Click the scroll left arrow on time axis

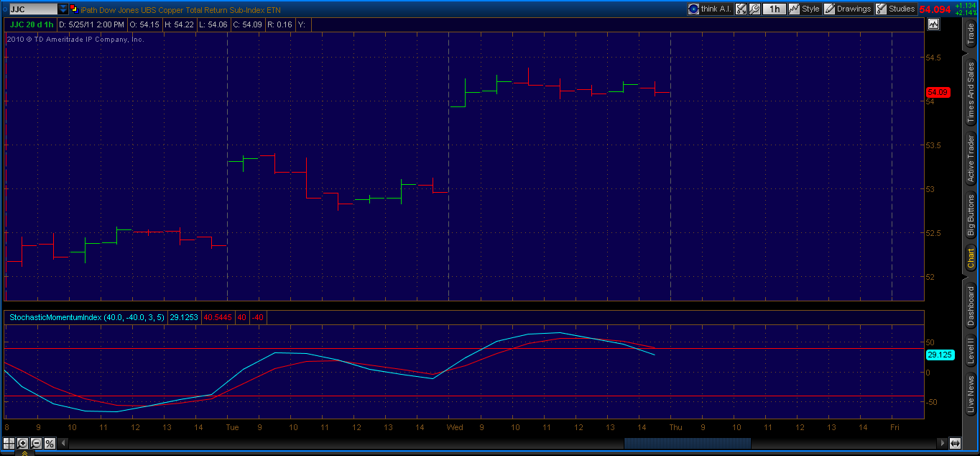tap(63, 443)
